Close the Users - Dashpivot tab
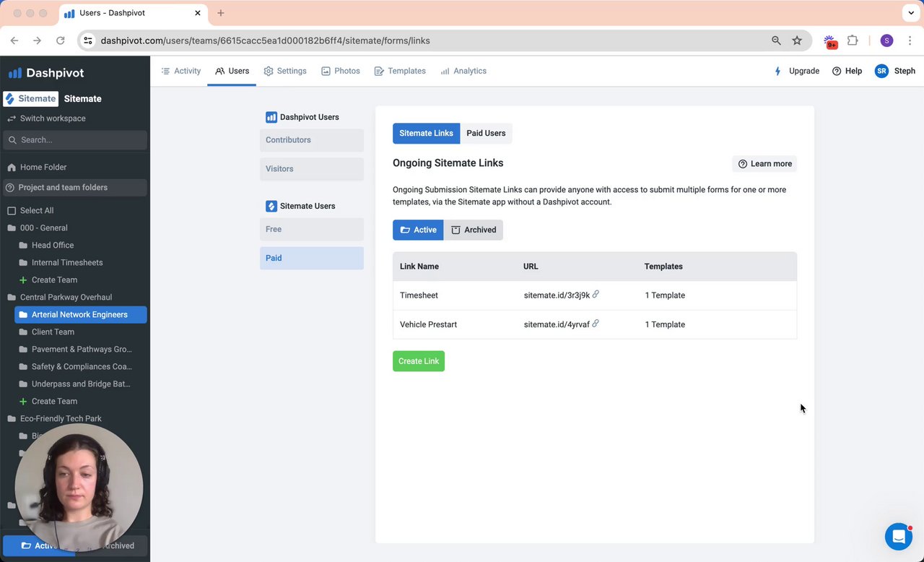924x562 pixels. 198,13
